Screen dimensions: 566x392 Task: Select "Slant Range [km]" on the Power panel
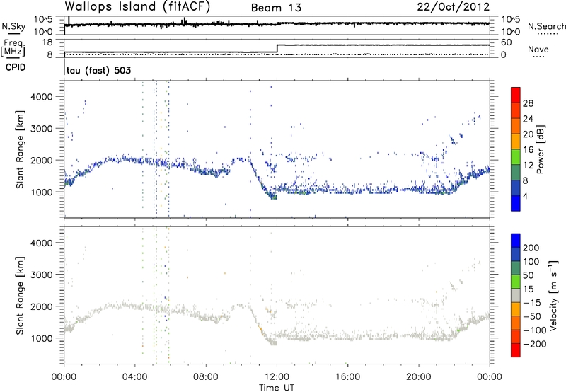pyautogui.click(x=21, y=149)
